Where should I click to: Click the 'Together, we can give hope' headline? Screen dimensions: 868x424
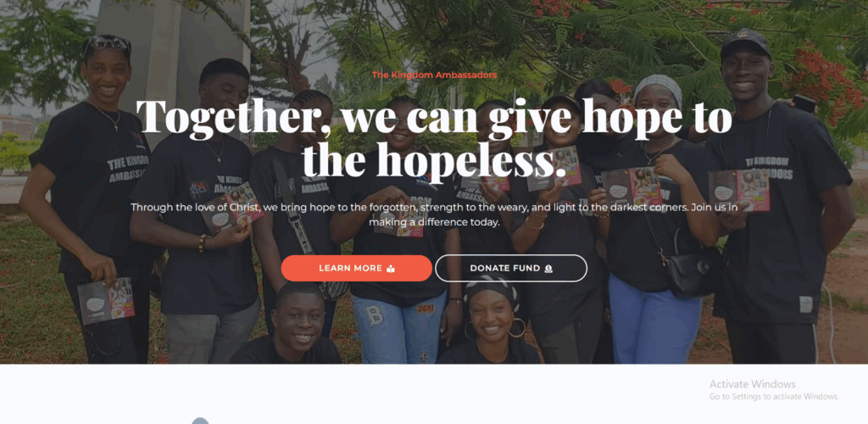point(434,116)
